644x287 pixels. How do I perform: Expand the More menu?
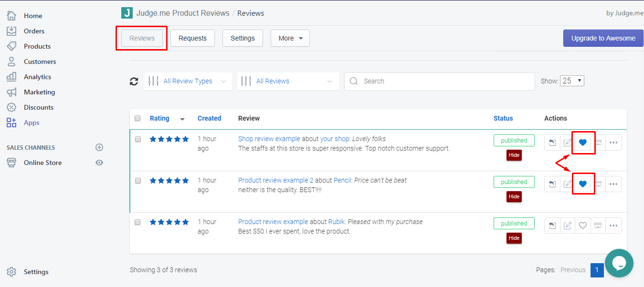coord(290,38)
